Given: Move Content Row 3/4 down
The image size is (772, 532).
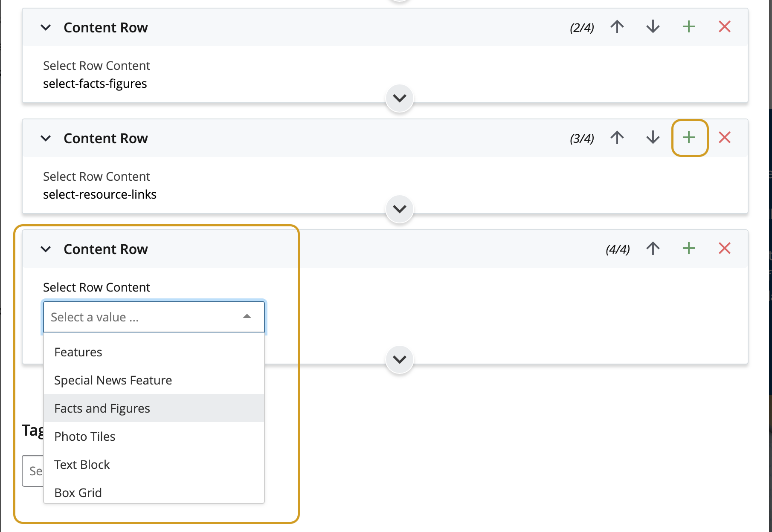Looking at the screenshot, I should (653, 138).
